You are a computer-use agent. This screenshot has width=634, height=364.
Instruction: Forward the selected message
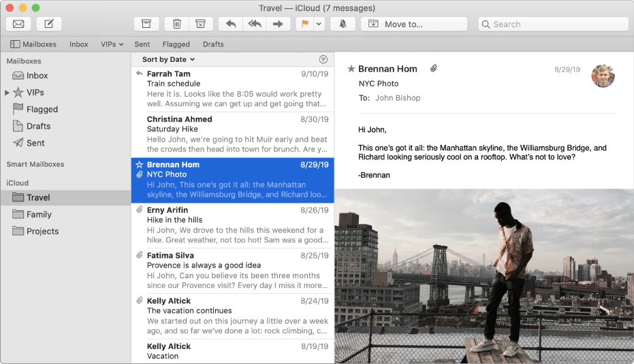(x=278, y=24)
